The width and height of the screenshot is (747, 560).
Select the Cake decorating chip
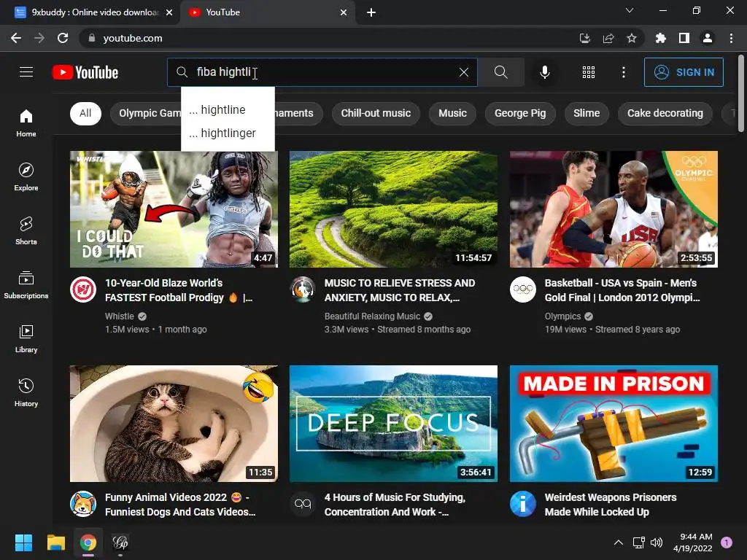pos(665,113)
